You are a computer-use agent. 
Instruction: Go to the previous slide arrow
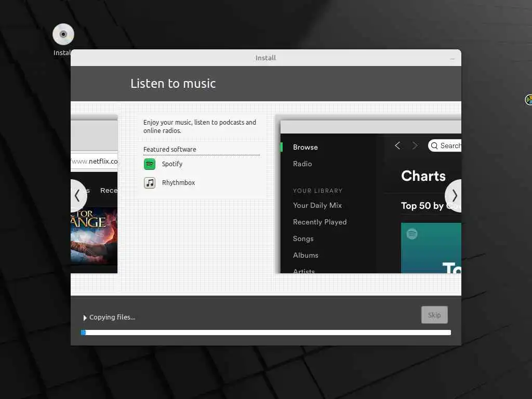click(77, 196)
